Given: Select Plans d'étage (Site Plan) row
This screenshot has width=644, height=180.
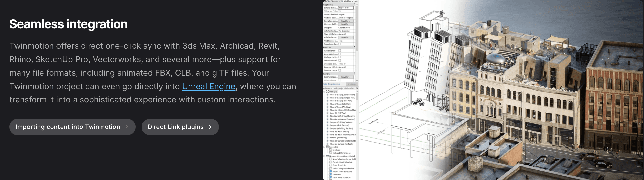Looking at the screenshot, I should pos(340,104).
